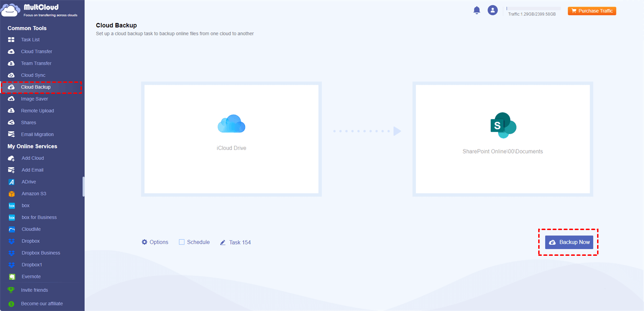
Task: Click Add Email link
Action: point(33,170)
